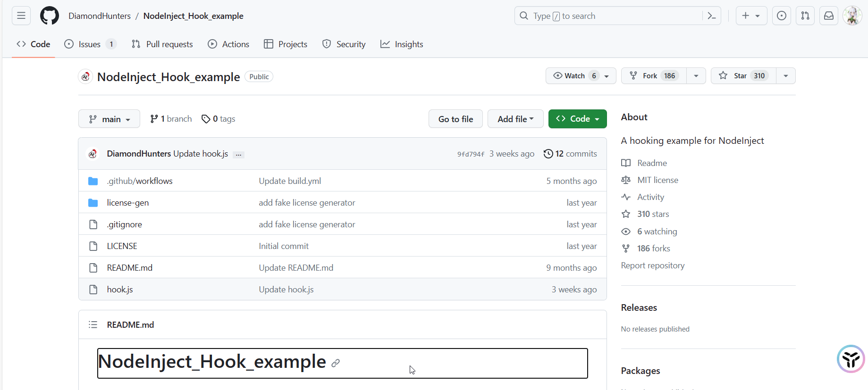
Task: View the 6 watching link
Action: tap(649, 232)
